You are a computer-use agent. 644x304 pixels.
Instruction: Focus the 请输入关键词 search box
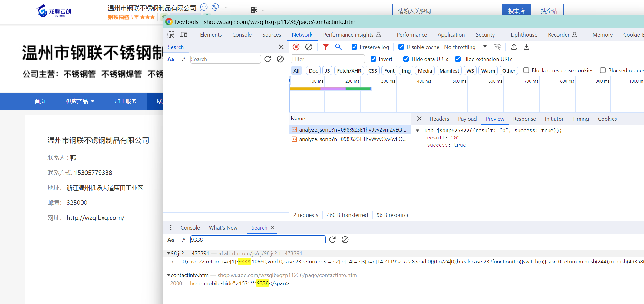447,11
